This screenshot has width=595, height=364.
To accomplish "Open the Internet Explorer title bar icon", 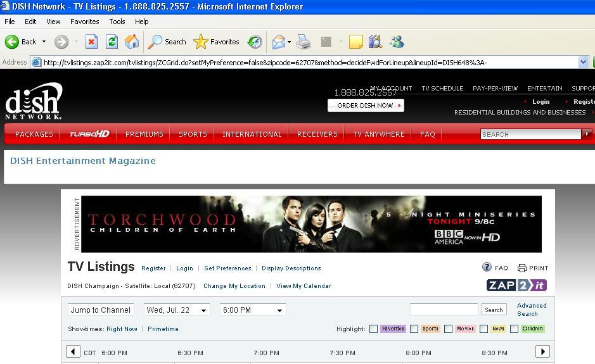I will pos(5,6).
